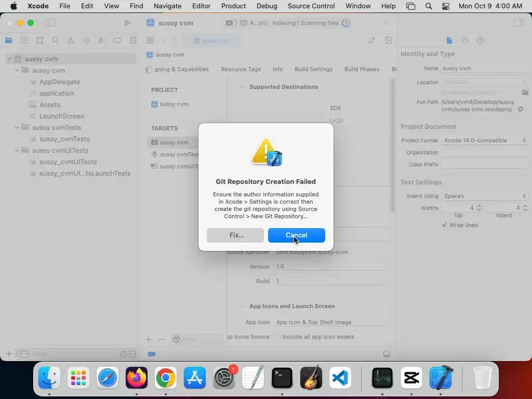Image resolution: width=532 pixels, height=399 pixels.
Task: Choose Fix... in Git failure dialog
Action: coord(235,235)
